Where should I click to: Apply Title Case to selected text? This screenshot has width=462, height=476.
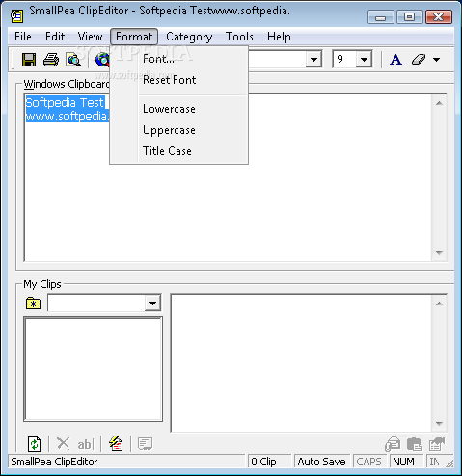(179, 151)
